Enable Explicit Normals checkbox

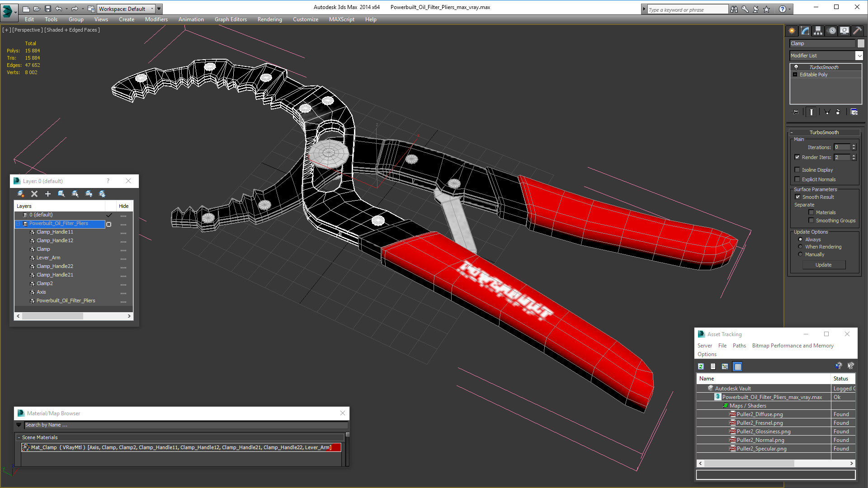797,179
